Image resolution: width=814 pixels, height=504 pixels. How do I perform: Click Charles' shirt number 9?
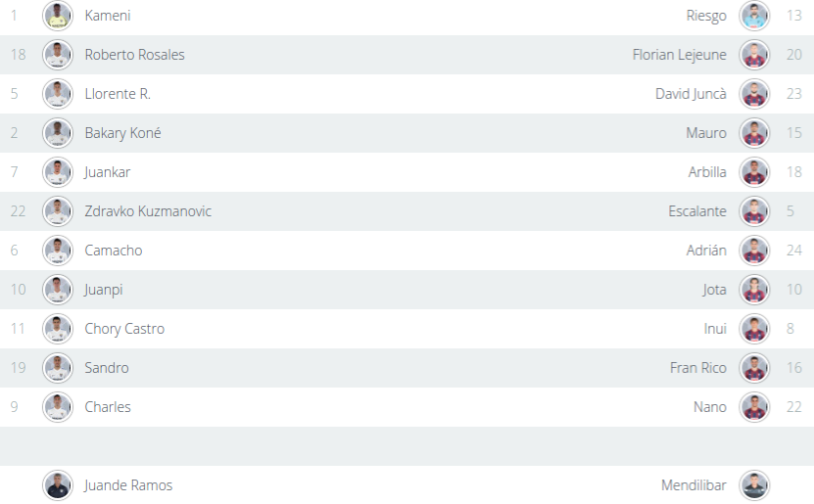click(x=15, y=407)
